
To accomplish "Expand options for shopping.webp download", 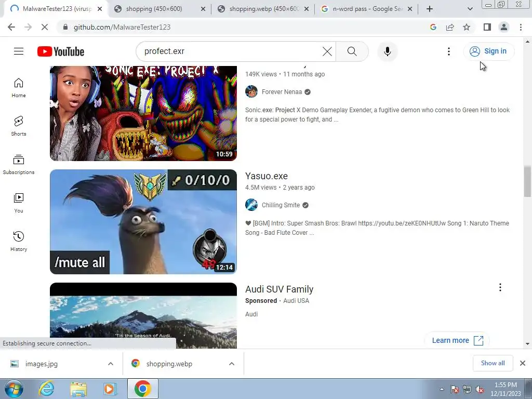I will 232,364.
